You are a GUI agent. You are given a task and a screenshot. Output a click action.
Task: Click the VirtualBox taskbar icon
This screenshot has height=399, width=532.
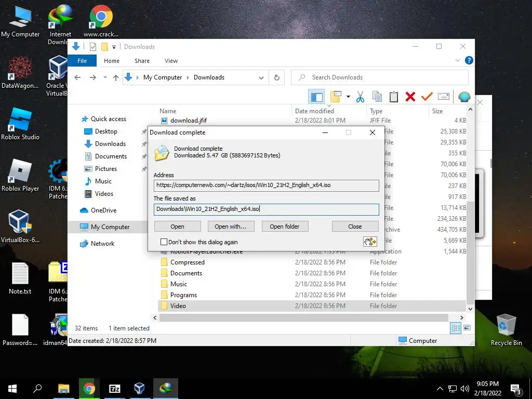(139, 388)
